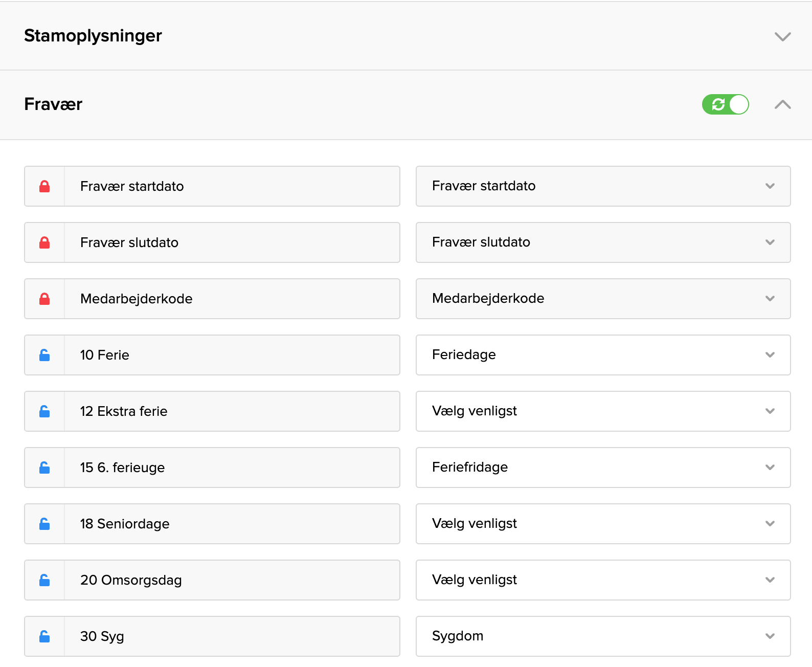This screenshot has height=667, width=812.
Task: Open the Feriefridage dropdown
Action: 603,468
